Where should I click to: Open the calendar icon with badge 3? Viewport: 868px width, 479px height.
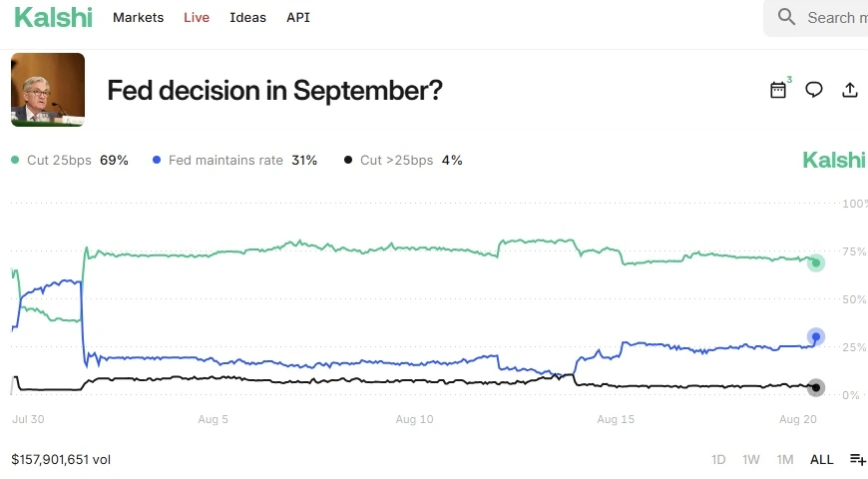pos(778,90)
